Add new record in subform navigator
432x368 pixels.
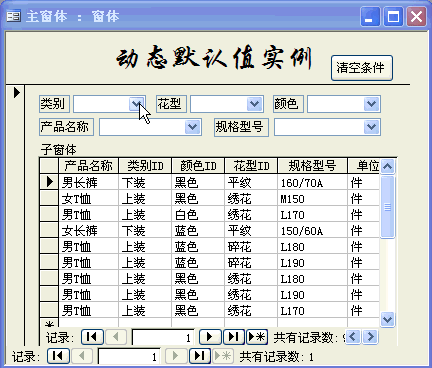(x=257, y=337)
